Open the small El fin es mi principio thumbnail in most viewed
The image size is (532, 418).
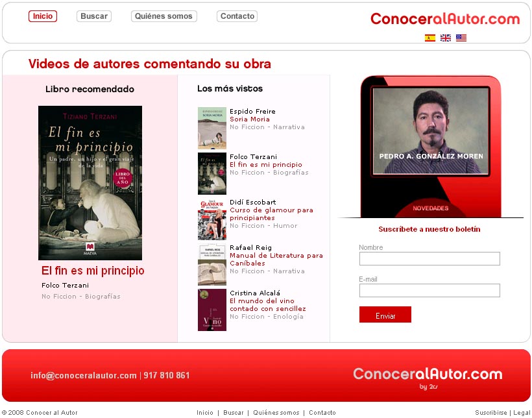(x=212, y=173)
